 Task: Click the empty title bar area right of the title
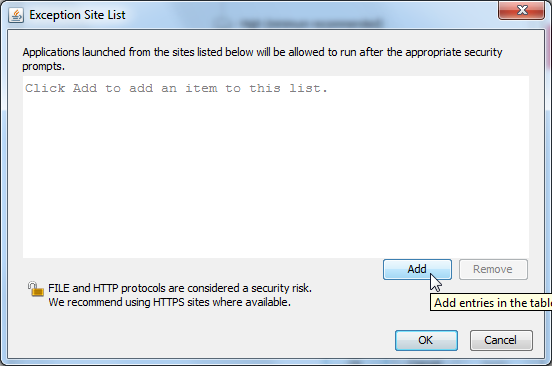310,15
